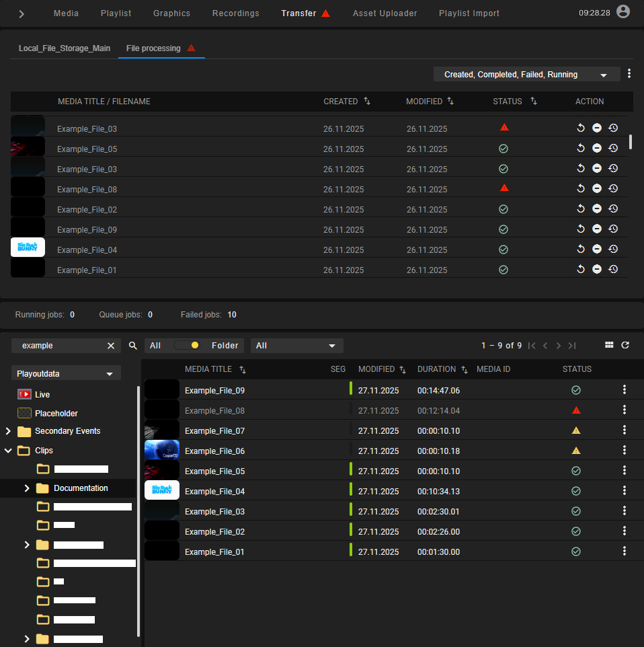Cancel the Example_File_08 job using its remove icon
The height and width of the screenshot is (647, 644).
tap(597, 188)
